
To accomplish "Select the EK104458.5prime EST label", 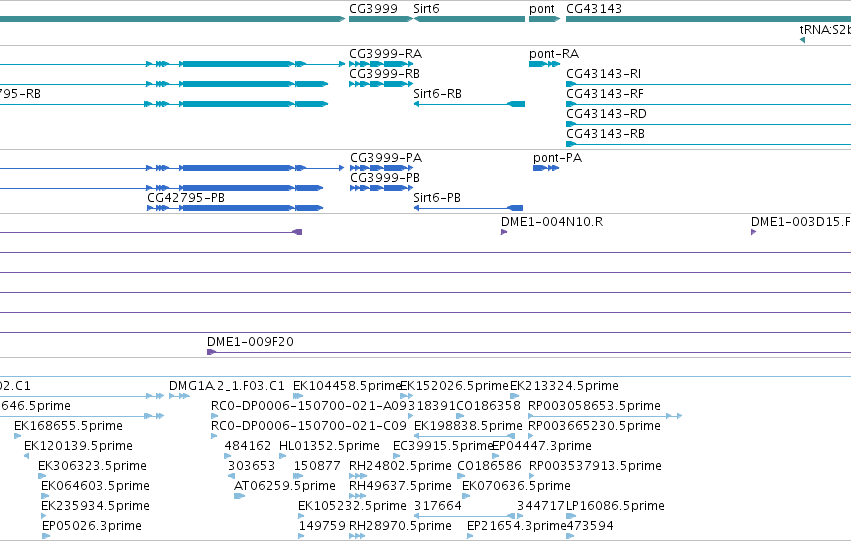I will pyautogui.click(x=347, y=386).
